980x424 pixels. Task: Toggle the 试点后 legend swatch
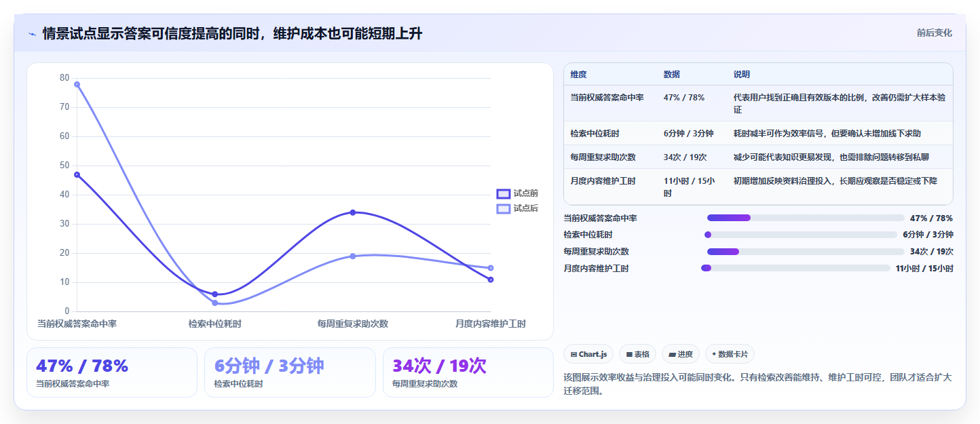(503, 208)
